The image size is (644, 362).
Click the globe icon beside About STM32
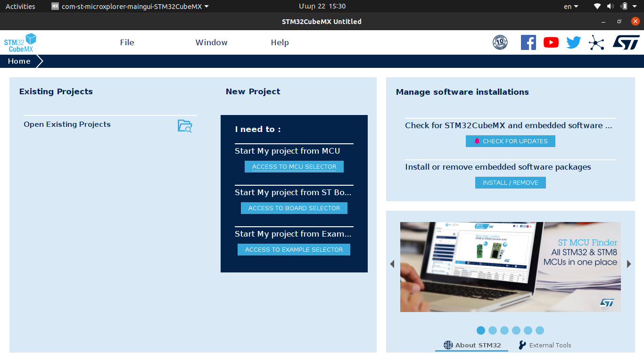click(x=448, y=345)
